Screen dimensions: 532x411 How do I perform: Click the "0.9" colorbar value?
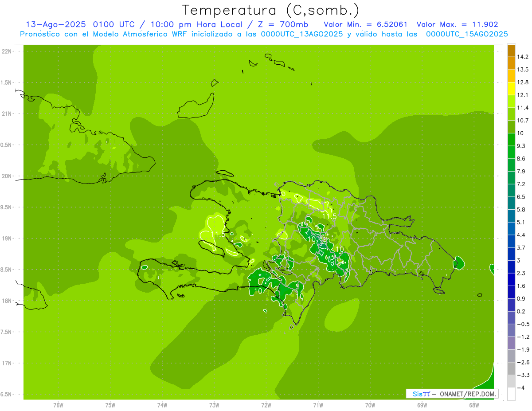pos(521,298)
